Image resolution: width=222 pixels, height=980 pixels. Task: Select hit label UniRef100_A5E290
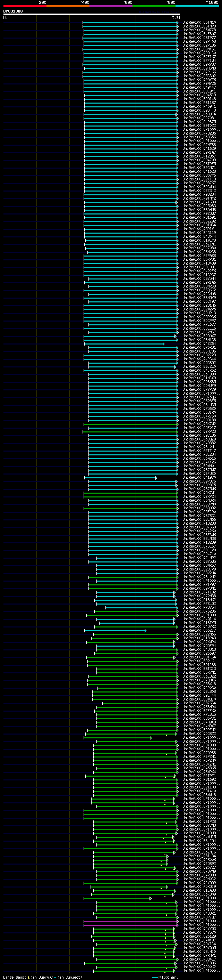pyautogui.click(x=199, y=512)
